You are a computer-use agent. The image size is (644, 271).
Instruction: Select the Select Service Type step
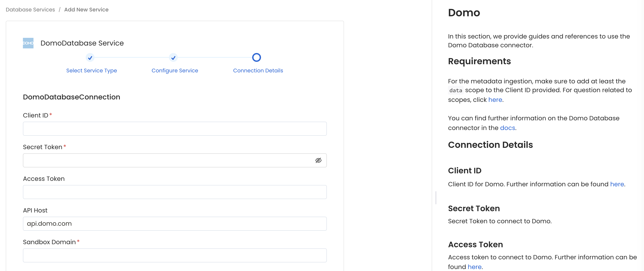click(x=91, y=70)
